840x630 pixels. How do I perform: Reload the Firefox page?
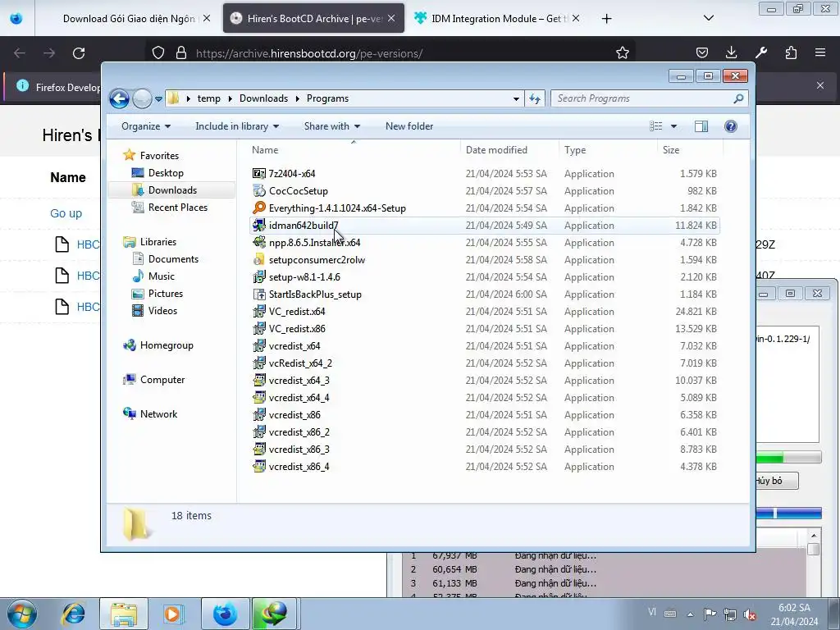(x=79, y=53)
